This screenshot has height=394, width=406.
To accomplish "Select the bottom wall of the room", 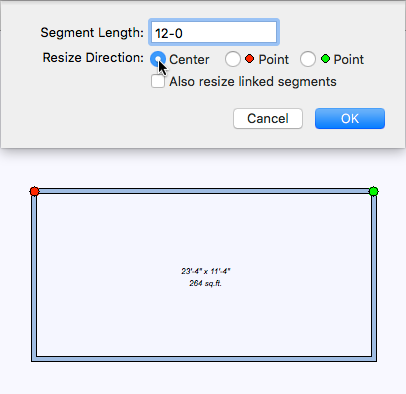I will point(204,359).
